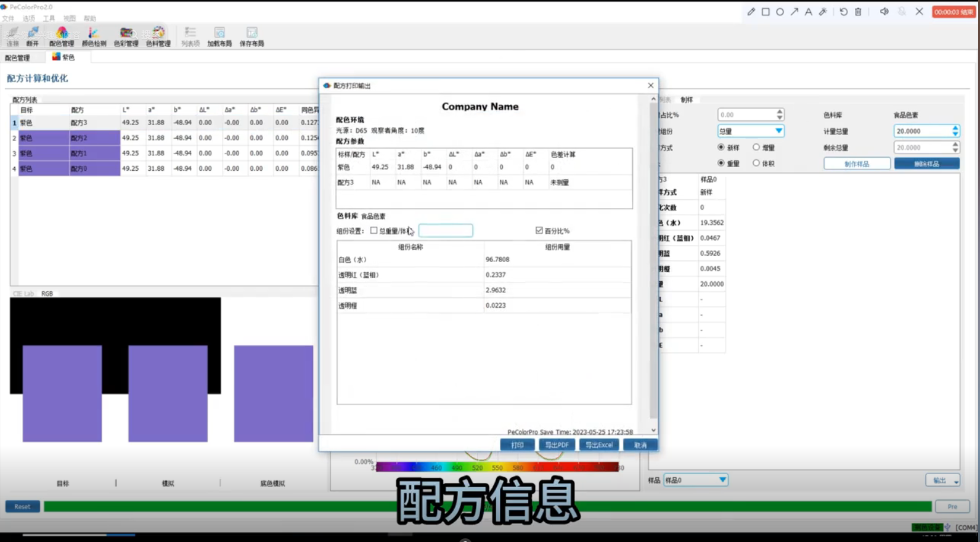Screen dimensions: 980x542
Task: Switch to the CIE Lab tab
Action: tap(23, 294)
